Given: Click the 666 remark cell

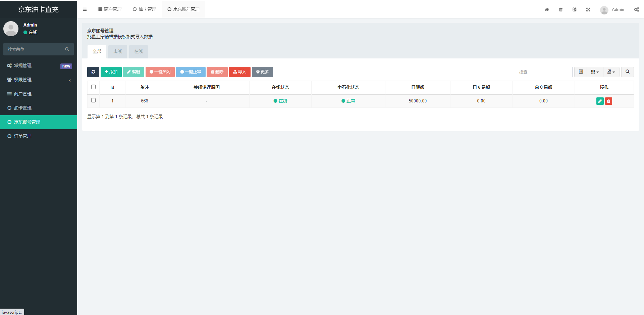Looking at the screenshot, I should coord(145,101).
